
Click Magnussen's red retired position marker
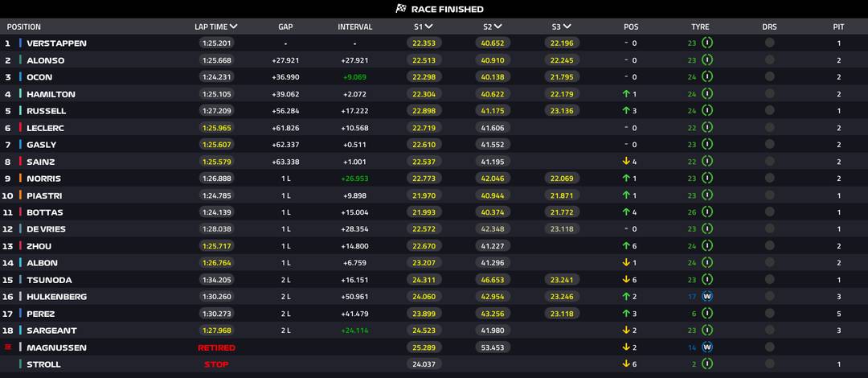click(8, 347)
